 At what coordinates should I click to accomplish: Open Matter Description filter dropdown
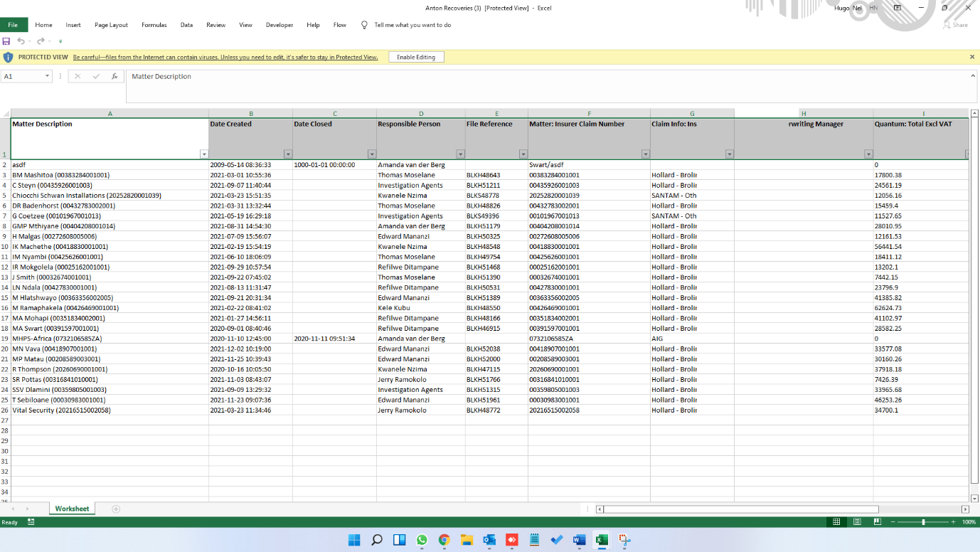click(204, 154)
